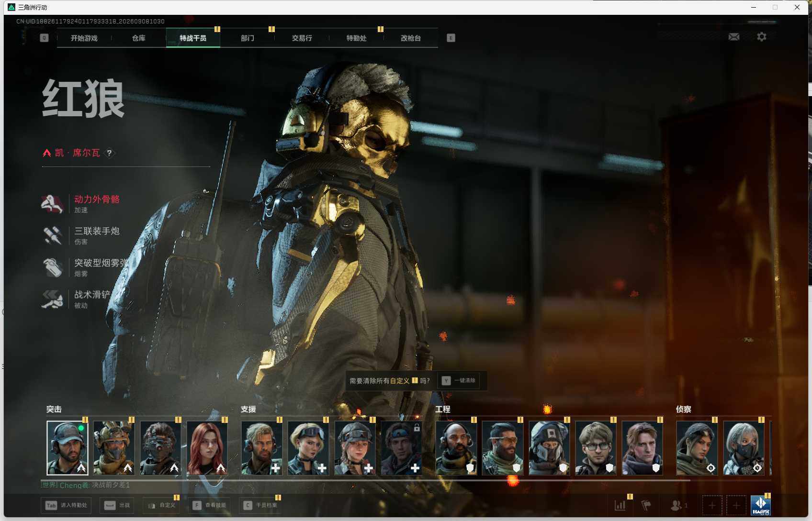Click the 突击 class heading

[x=54, y=409]
